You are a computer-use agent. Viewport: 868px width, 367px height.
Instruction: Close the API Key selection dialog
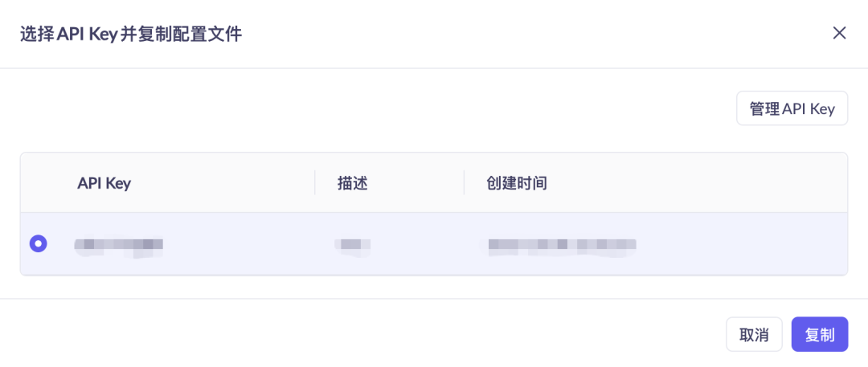pos(839,33)
